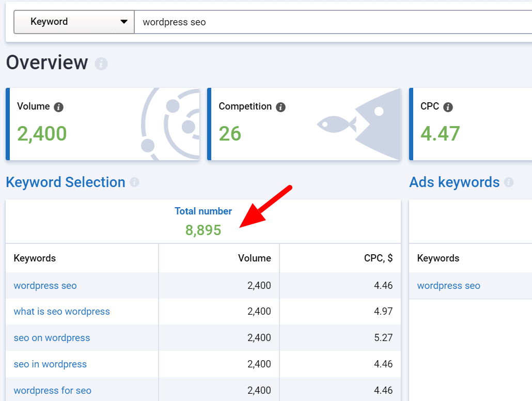Click the info icon beside Overview heading
Viewport: 532px width, 401px height.
(x=101, y=64)
